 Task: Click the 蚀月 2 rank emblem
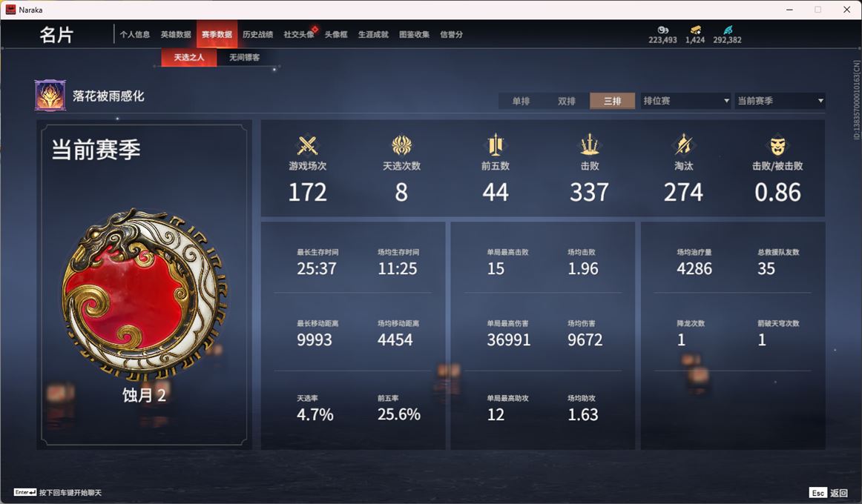tap(144, 294)
